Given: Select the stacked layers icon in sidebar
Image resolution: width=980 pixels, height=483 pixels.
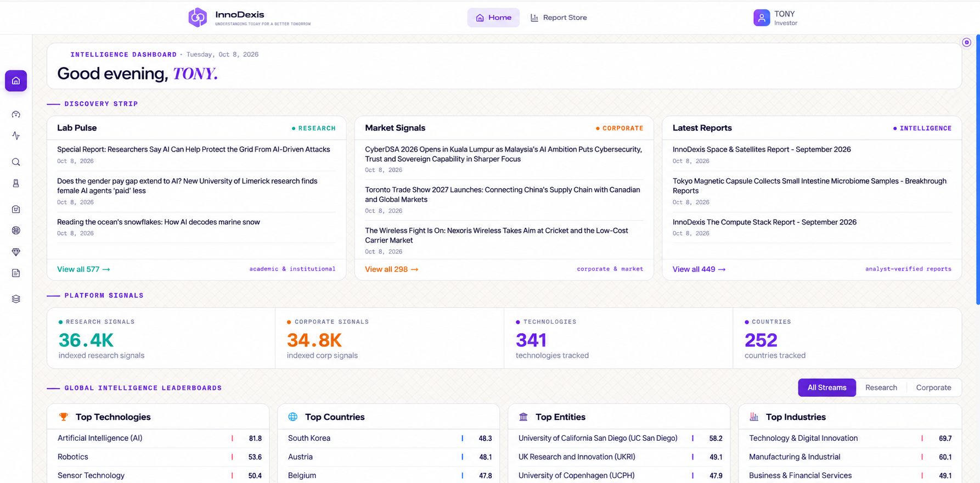Looking at the screenshot, I should click(16, 299).
